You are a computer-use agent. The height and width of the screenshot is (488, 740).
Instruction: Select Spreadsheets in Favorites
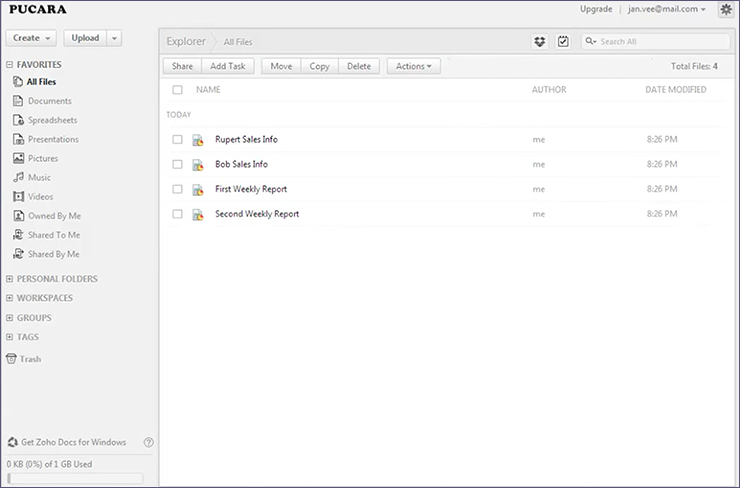pos(53,120)
